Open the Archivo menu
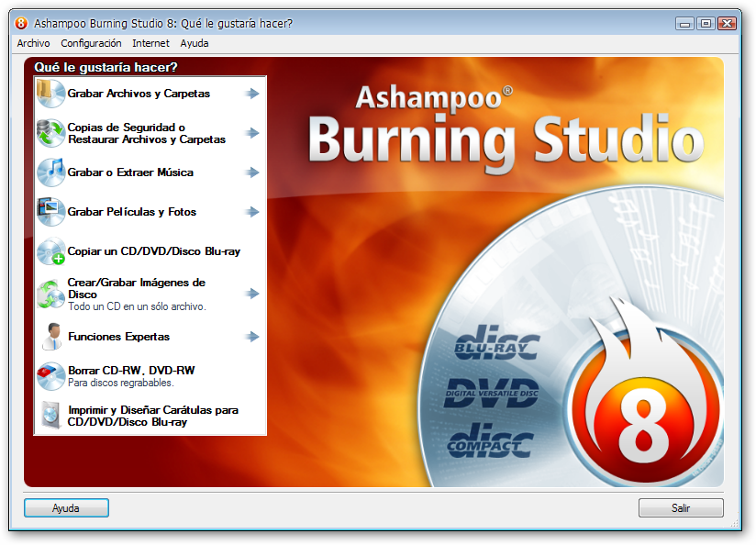756x545 pixels. click(x=34, y=43)
